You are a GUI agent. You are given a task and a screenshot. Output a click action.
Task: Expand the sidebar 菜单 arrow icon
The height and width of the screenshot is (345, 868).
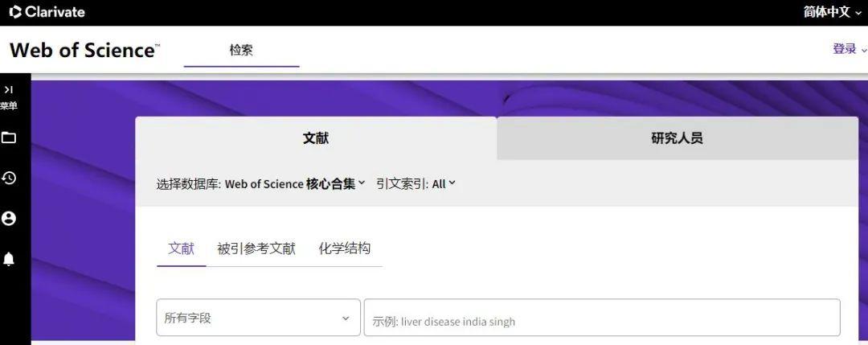(x=9, y=90)
